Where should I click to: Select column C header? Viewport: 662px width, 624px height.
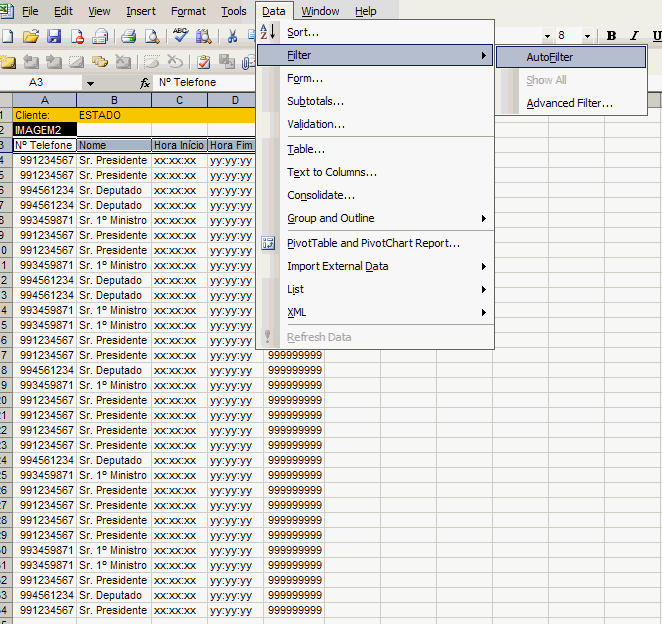click(x=179, y=100)
